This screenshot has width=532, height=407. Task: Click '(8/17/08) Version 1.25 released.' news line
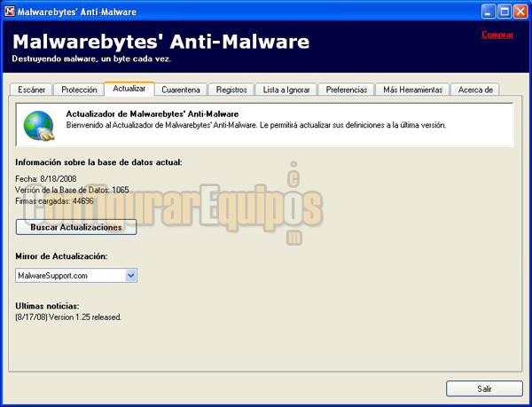[68, 317]
